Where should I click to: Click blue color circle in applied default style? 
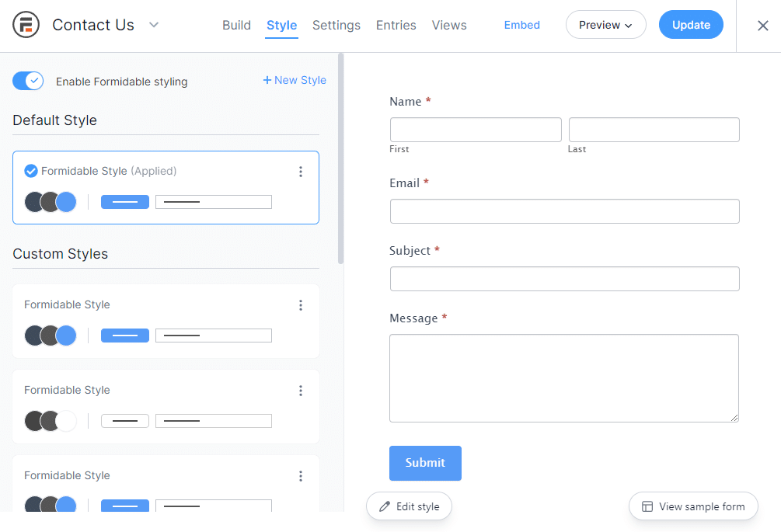point(66,202)
